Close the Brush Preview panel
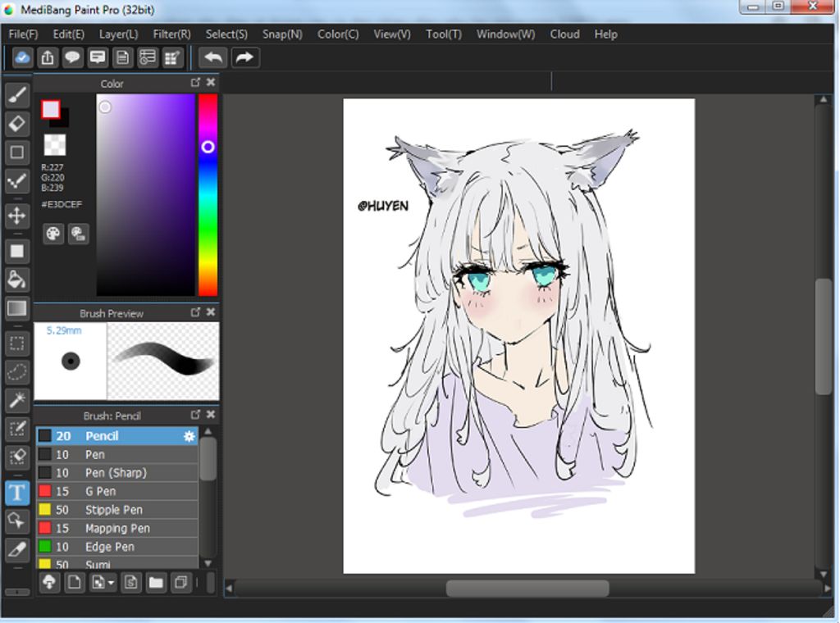 pyautogui.click(x=211, y=312)
